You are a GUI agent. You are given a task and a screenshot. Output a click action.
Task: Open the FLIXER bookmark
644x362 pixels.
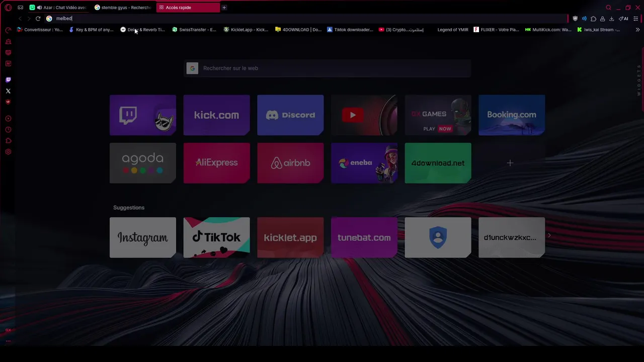(x=496, y=30)
